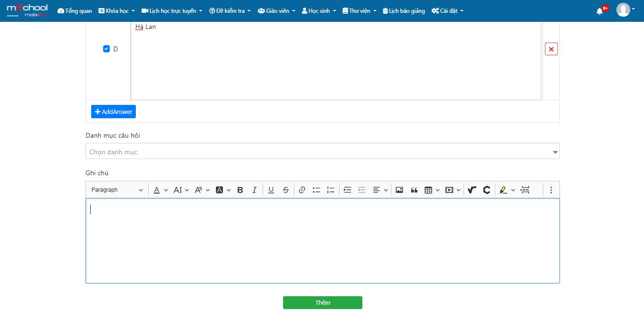Open the chemistry formula editor icon
The image size is (644, 310).
[x=486, y=190]
